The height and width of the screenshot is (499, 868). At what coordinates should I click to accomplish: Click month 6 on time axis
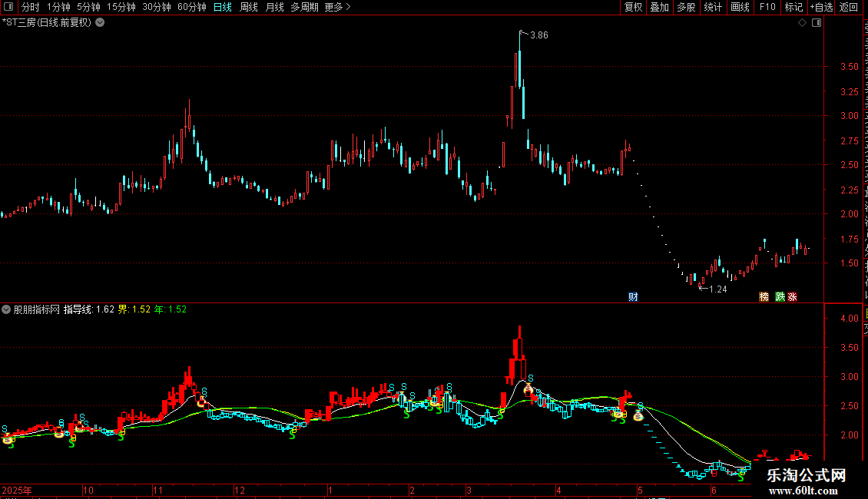click(714, 490)
